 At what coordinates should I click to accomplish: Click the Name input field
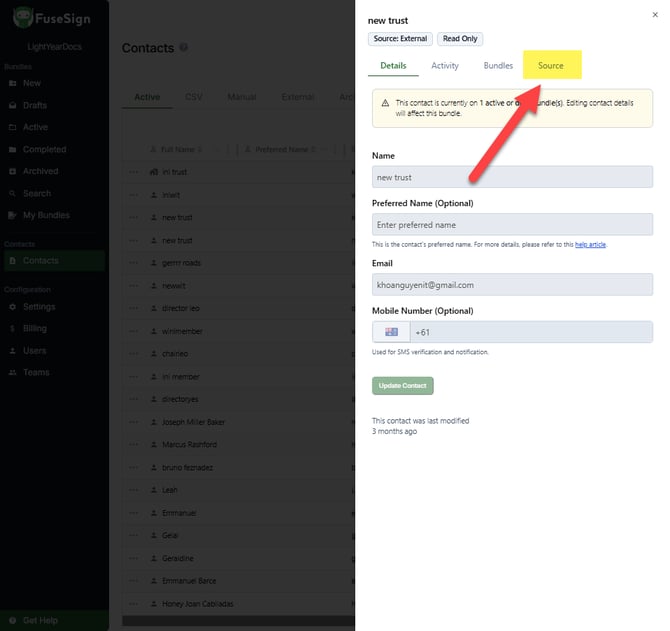coord(512,177)
